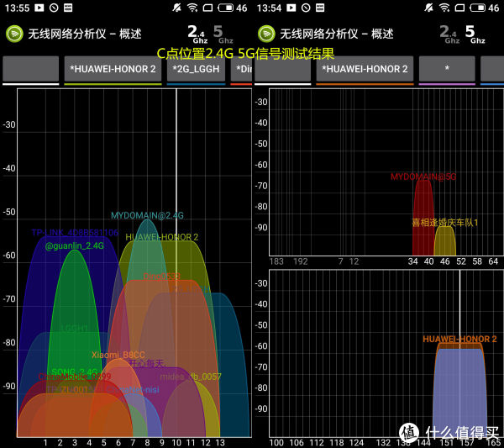This screenshot has height=448, width=504.
Task: Tap the TP-LINK_4D8B581106 network label
Action: tap(75, 232)
